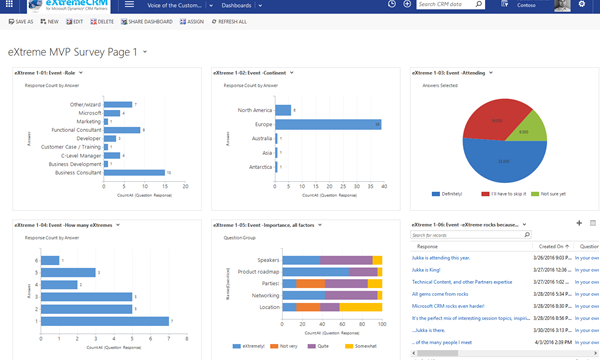Click the Not very orange legend swatch

[274, 346]
